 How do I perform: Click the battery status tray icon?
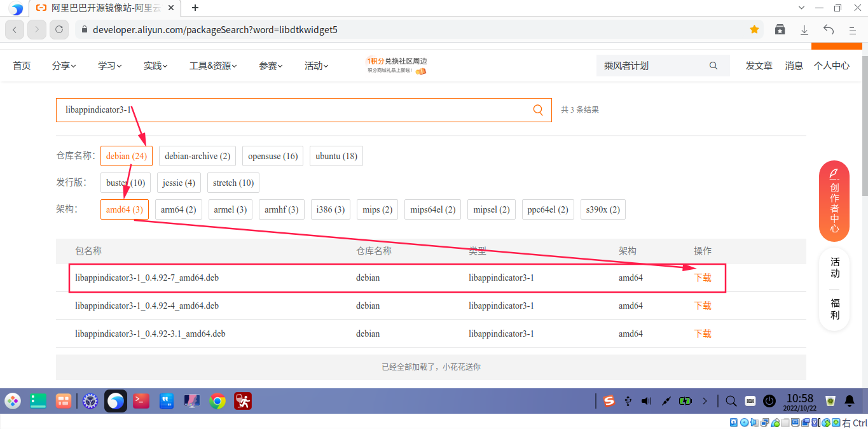pos(685,400)
